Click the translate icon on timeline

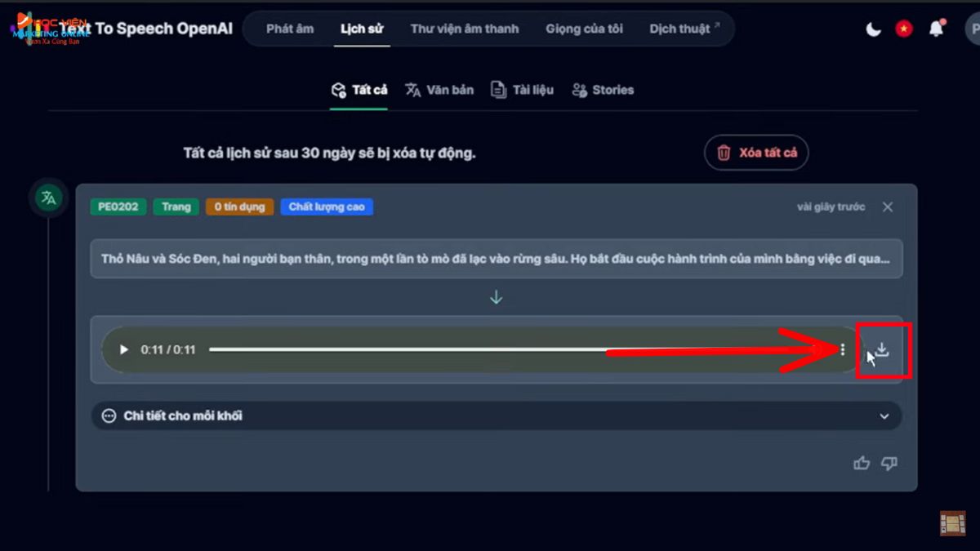point(48,198)
